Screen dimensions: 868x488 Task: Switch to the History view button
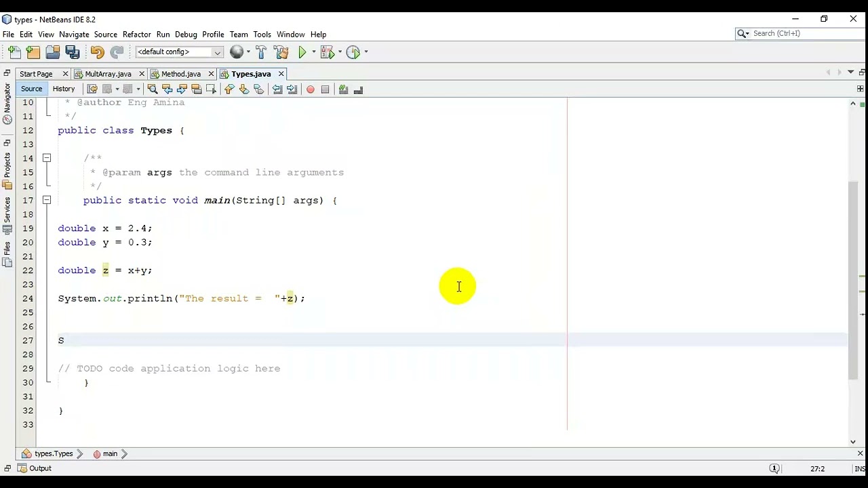pos(64,89)
